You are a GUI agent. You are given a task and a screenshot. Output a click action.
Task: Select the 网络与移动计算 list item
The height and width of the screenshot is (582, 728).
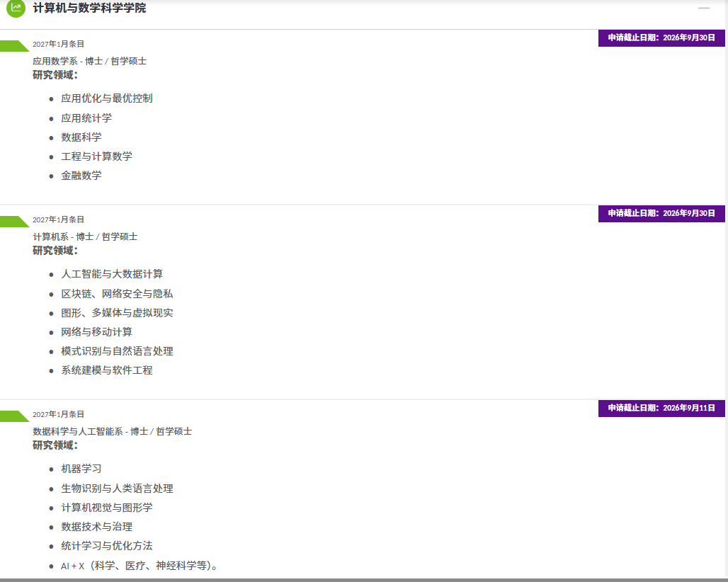(96, 332)
